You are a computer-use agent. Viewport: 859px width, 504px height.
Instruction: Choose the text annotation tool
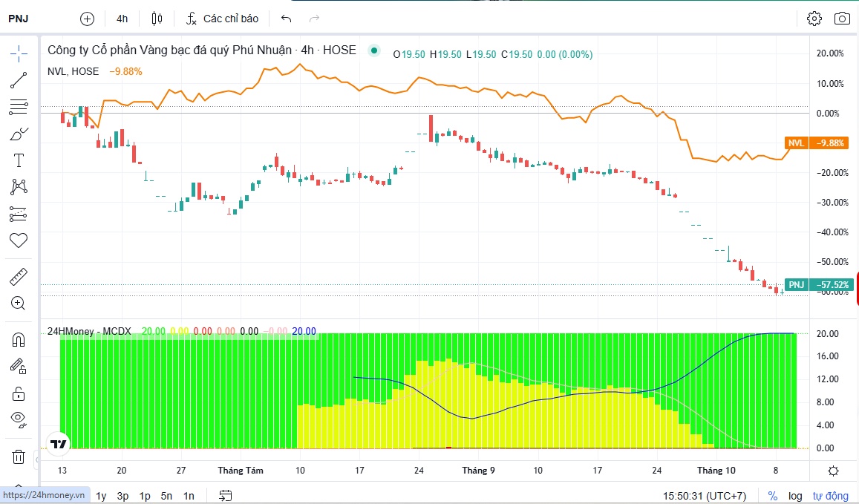tap(19, 160)
